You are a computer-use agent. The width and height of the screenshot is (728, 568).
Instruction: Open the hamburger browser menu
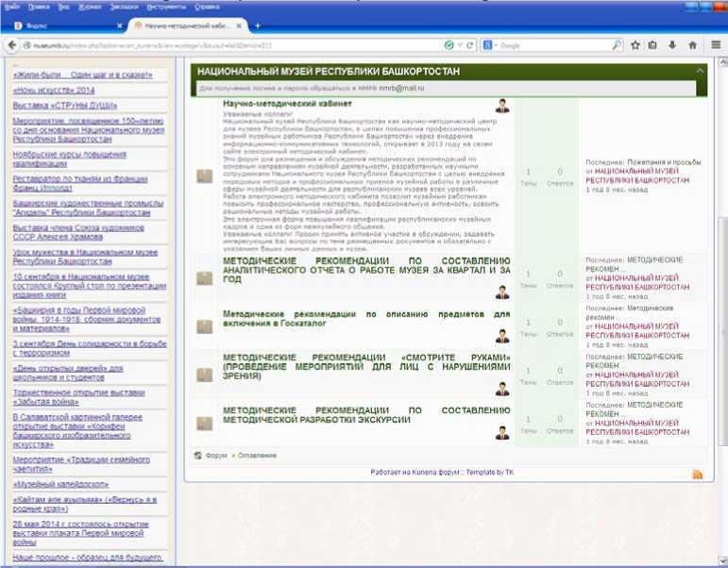point(716,45)
